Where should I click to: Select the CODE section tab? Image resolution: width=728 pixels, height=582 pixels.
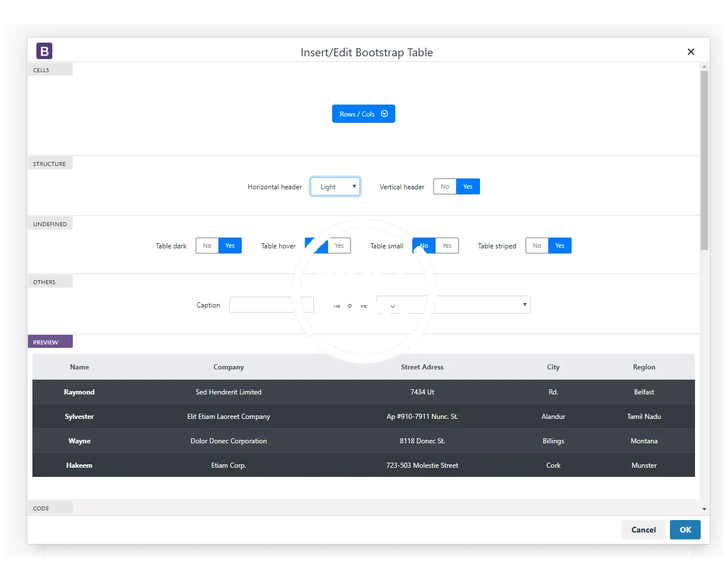50,508
